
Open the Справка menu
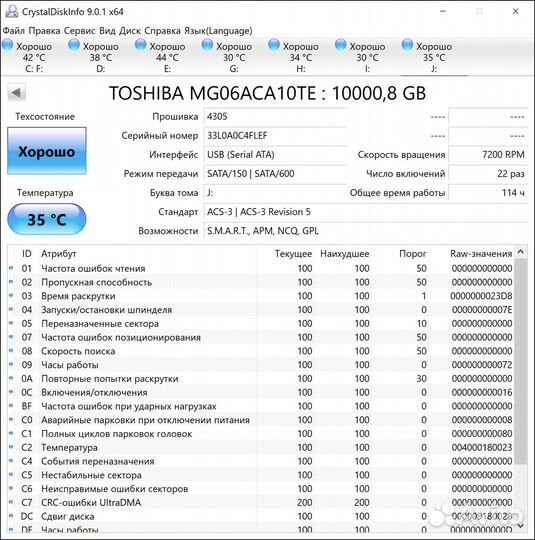click(162, 31)
